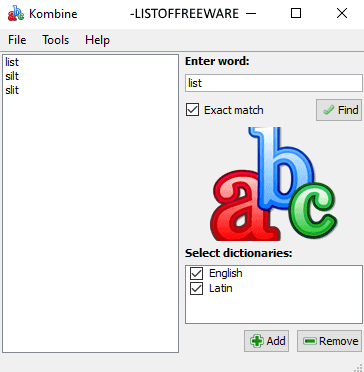Uncheck the English dictionary checkbox

(196, 274)
